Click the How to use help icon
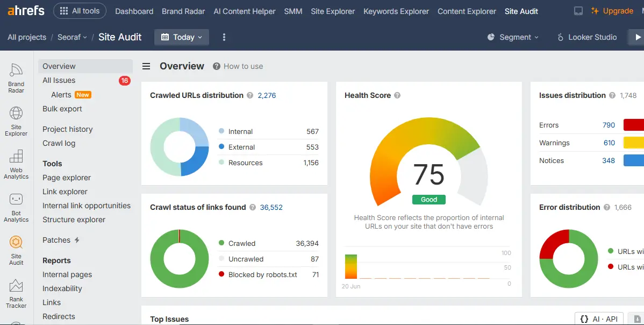The width and height of the screenshot is (644, 325). coord(217,66)
